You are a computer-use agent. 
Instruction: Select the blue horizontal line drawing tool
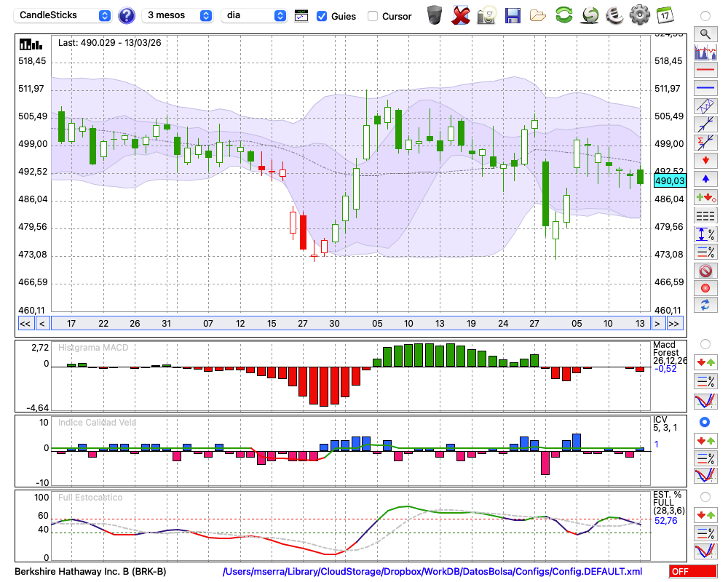(x=705, y=89)
